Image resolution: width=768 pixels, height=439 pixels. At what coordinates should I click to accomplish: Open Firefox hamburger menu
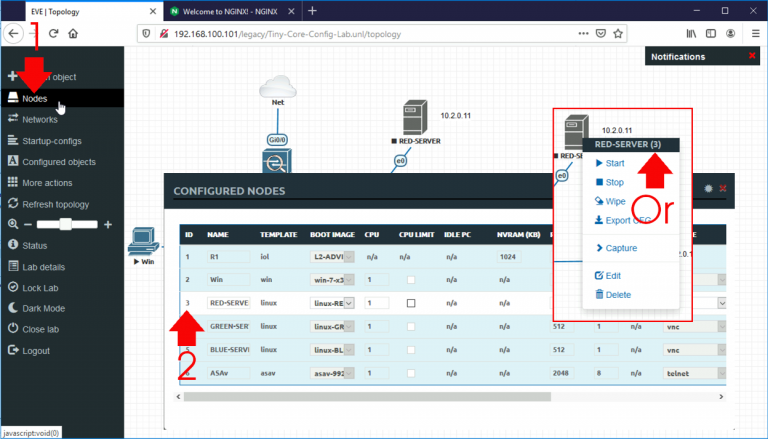pos(755,33)
